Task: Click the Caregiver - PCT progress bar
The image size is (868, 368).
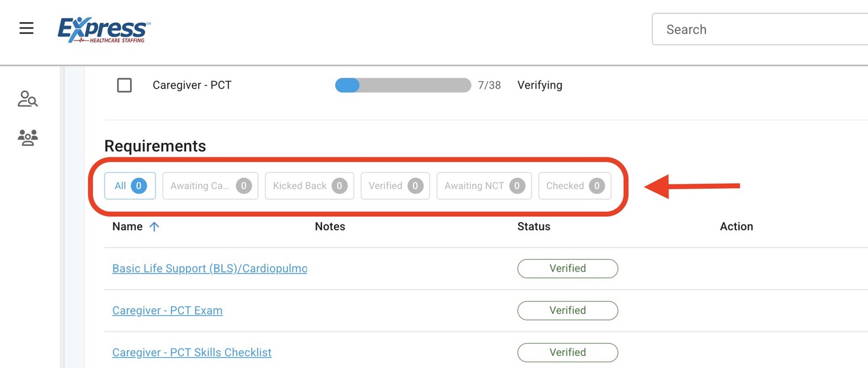Action: pos(403,85)
